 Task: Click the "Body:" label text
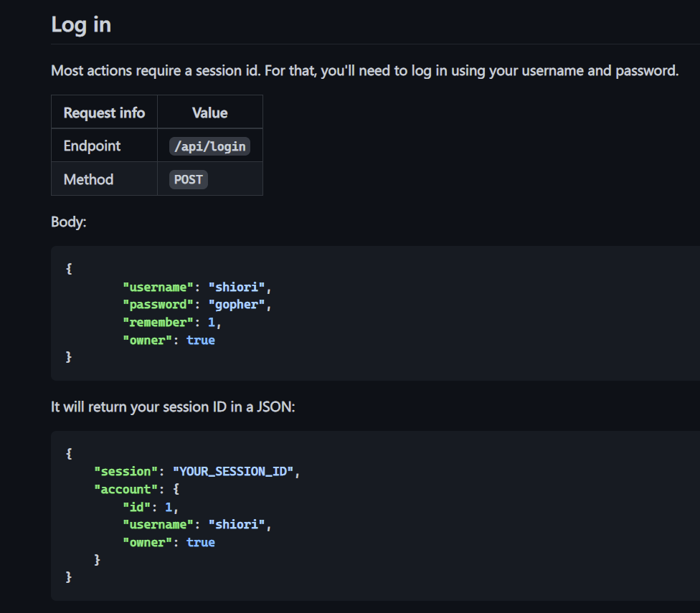(68, 222)
